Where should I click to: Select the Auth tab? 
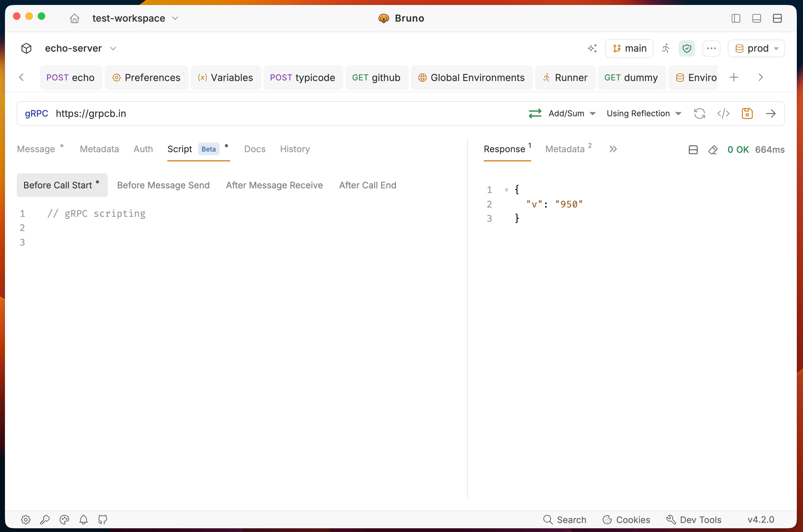click(143, 149)
